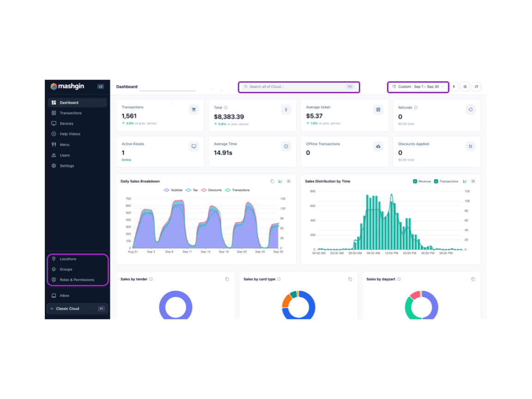Open Locations in the sidebar

(78, 259)
